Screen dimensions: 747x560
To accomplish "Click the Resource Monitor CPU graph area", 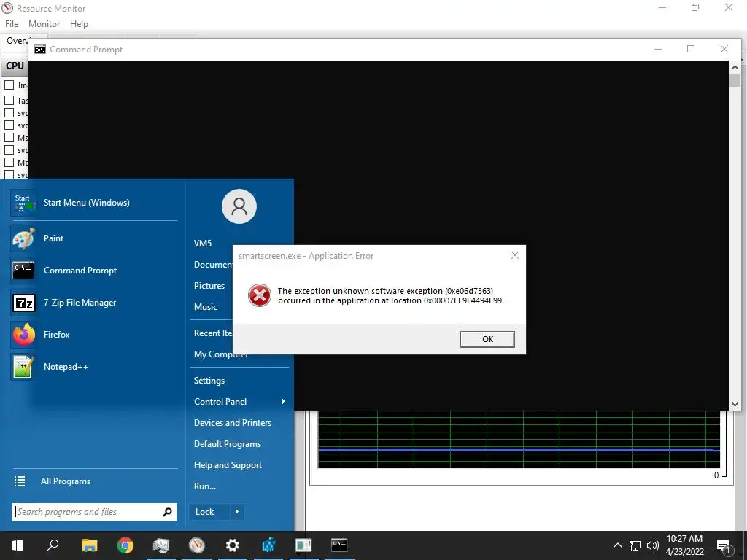I will pos(519,440).
